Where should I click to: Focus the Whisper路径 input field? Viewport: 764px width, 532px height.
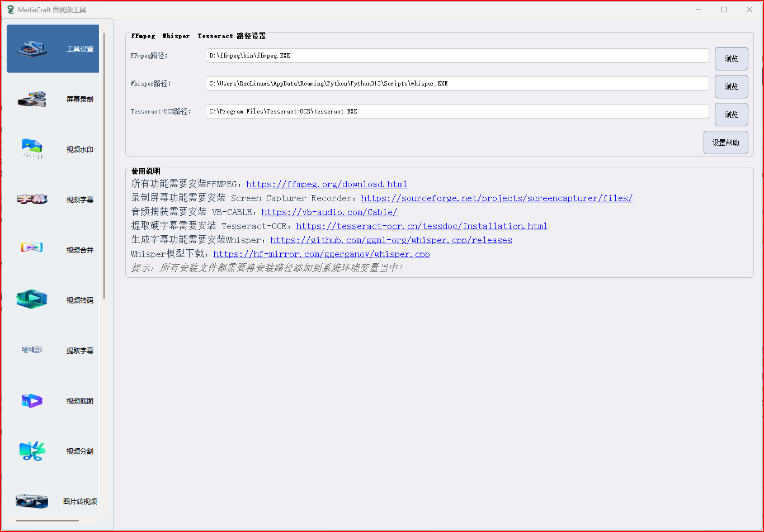(456, 83)
